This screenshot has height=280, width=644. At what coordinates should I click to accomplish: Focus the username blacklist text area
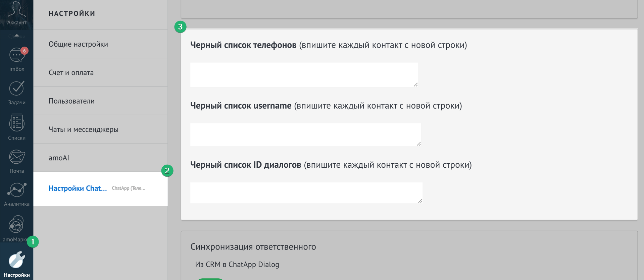(305, 134)
